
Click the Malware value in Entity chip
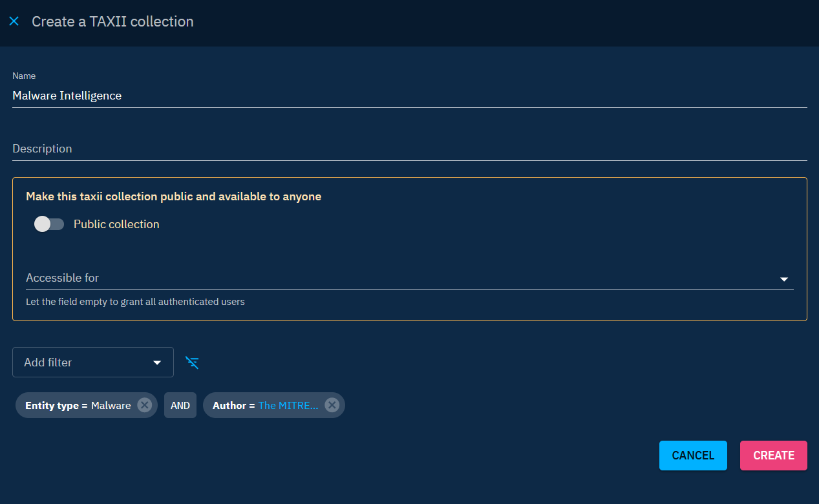click(111, 405)
